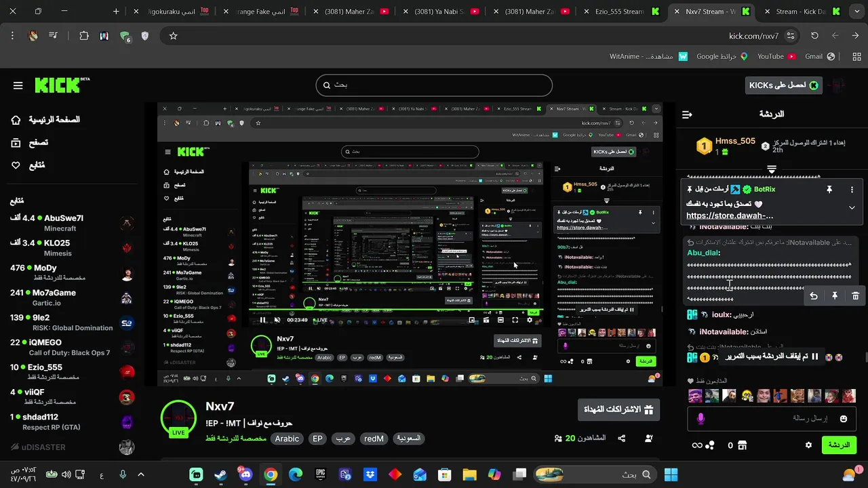Open the WitAnime bookmark
The width and height of the screenshot is (868, 488).
coord(650,56)
